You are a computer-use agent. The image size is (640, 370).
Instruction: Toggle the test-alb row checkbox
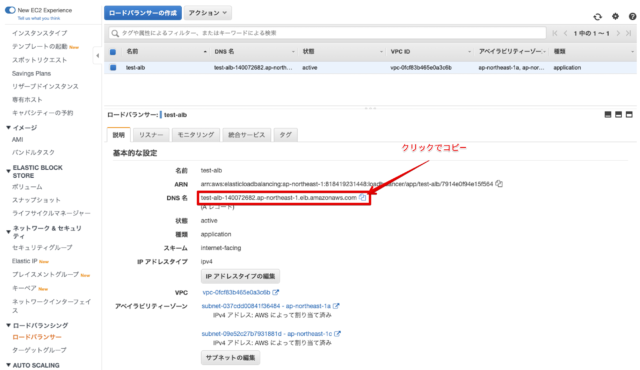[x=113, y=68]
